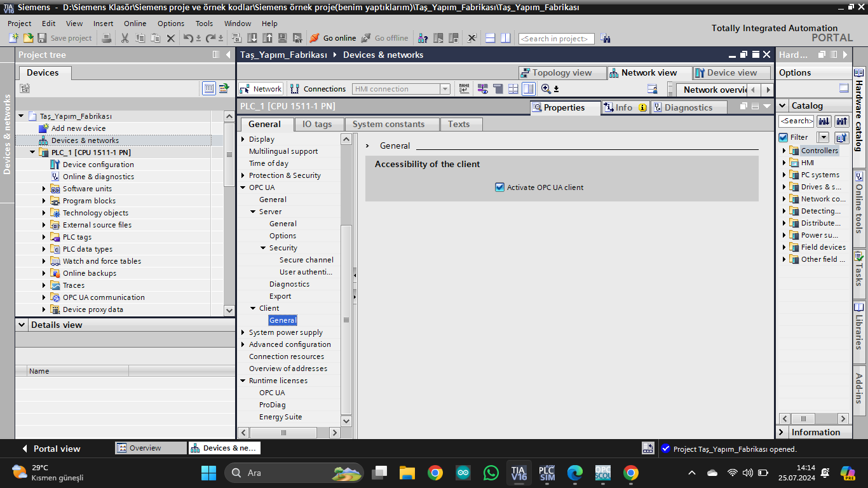The image size is (868, 488).
Task: Open the HMI connection dropdown
Action: [x=445, y=89]
